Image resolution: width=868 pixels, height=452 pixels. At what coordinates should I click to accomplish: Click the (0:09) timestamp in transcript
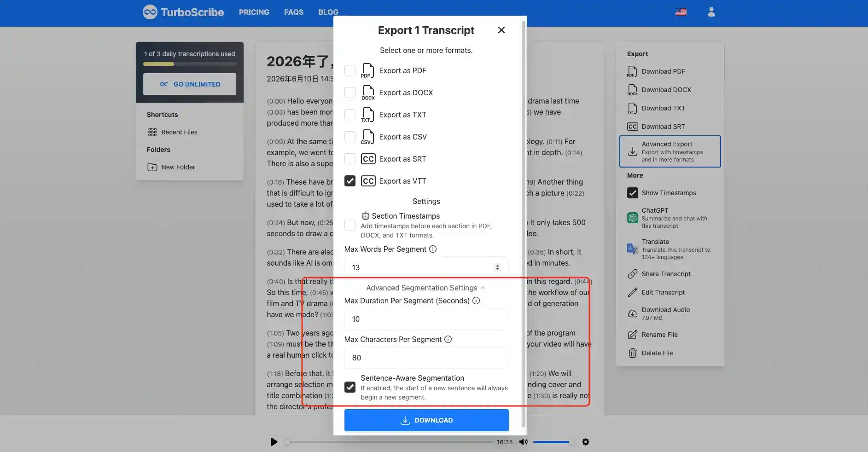pos(276,142)
